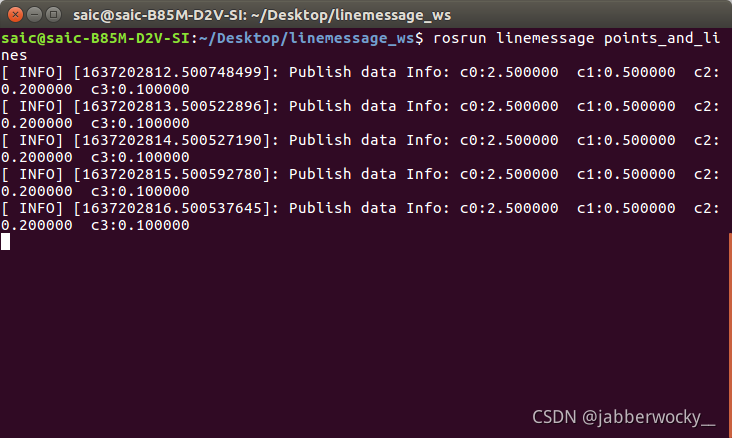Click the white block cursor in terminal
This screenshot has width=732, height=438.
(x=5, y=241)
